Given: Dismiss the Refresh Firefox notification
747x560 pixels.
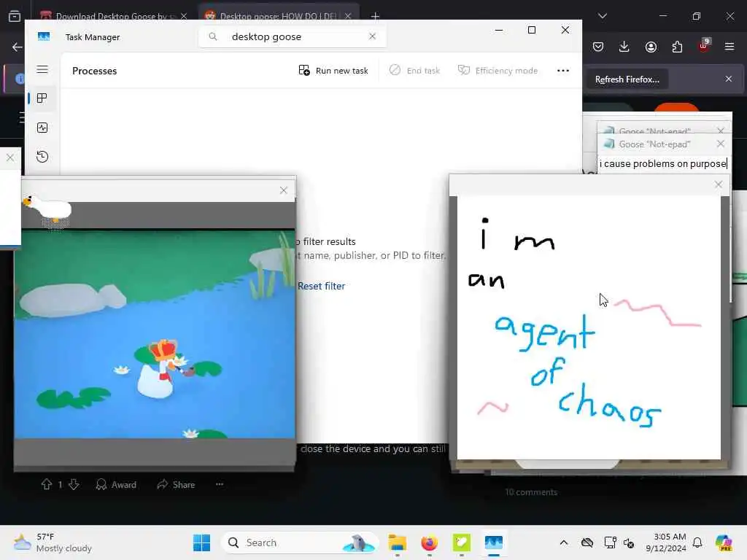Looking at the screenshot, I should coord(729,79).
